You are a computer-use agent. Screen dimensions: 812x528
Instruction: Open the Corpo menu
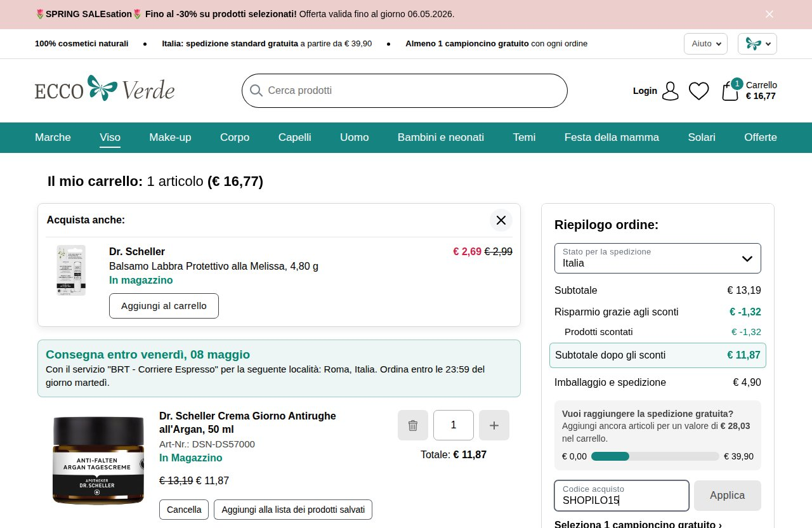pos(235,137)
